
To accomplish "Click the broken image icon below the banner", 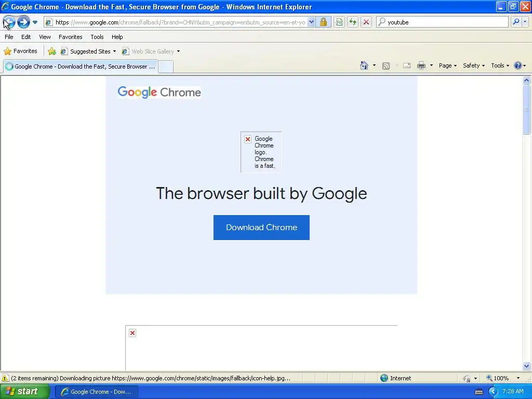I will [132, 333].
